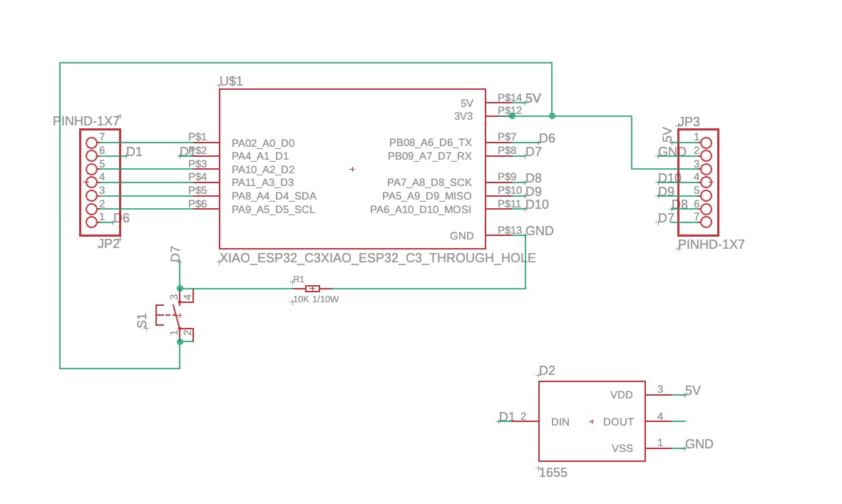Image resolution: width=842 pixels, height=504 pixels.
Task: Select the 1655 value text under D2
Action: (553, 473)
